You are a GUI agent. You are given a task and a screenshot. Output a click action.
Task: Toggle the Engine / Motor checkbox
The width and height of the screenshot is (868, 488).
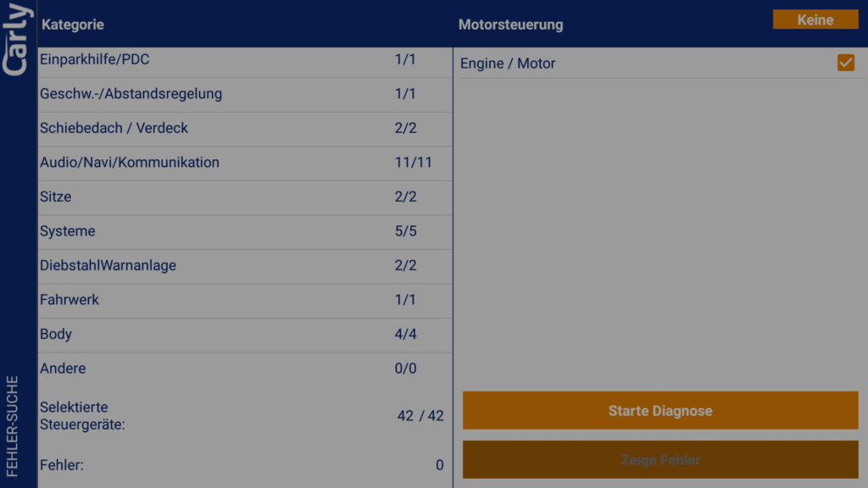tap(845, 63)
